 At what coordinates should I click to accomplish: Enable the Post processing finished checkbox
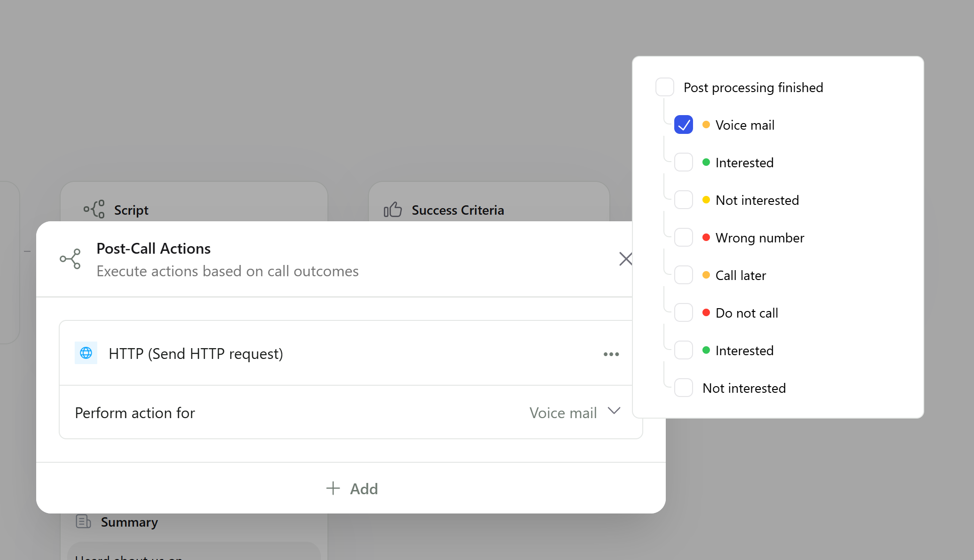point(664,87)
